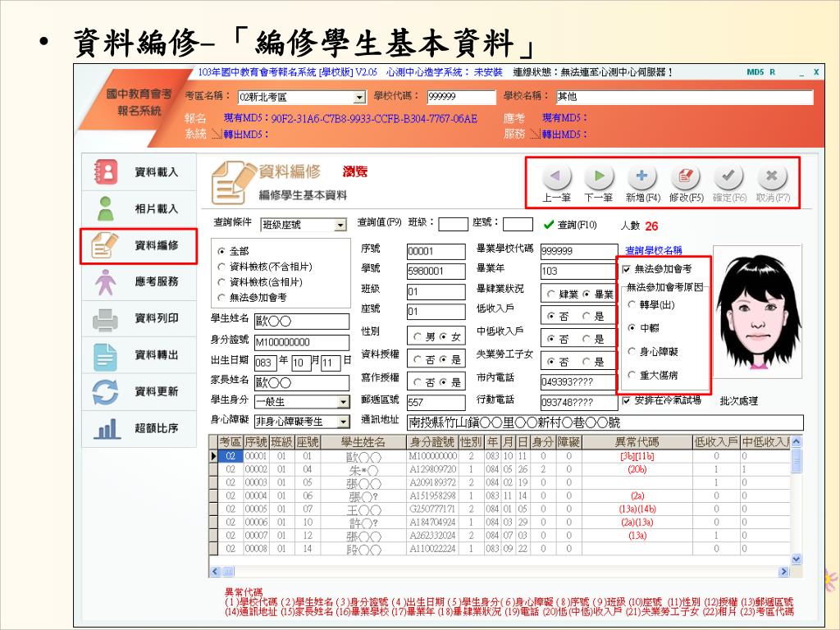Click the 座號 query input field

pos(518,225)
